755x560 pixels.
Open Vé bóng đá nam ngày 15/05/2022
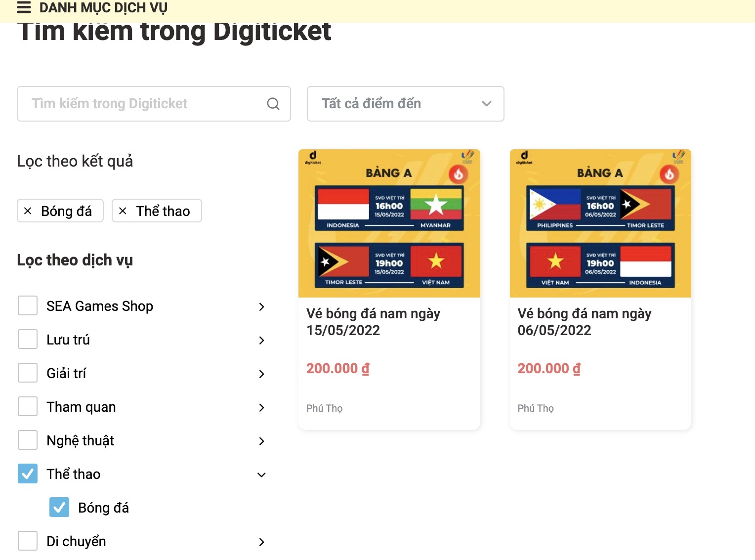tap(374, 322)
